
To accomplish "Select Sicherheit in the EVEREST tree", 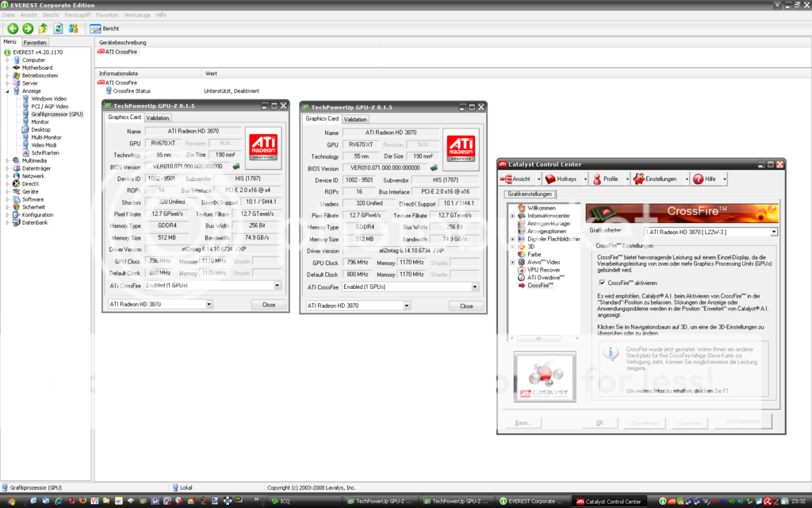I will [x=33, y=207].
